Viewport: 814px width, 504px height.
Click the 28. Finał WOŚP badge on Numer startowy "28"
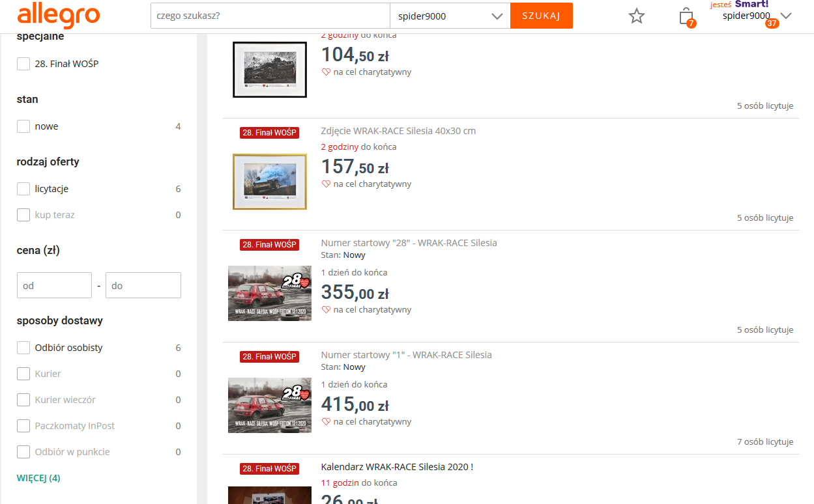(x=270, y=245)
